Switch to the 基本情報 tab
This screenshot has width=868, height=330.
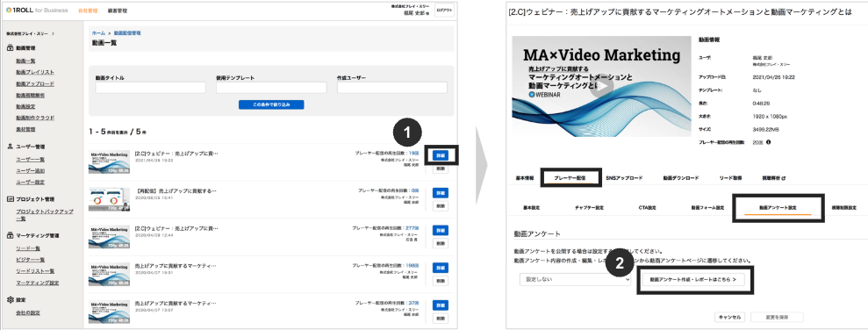525,178
